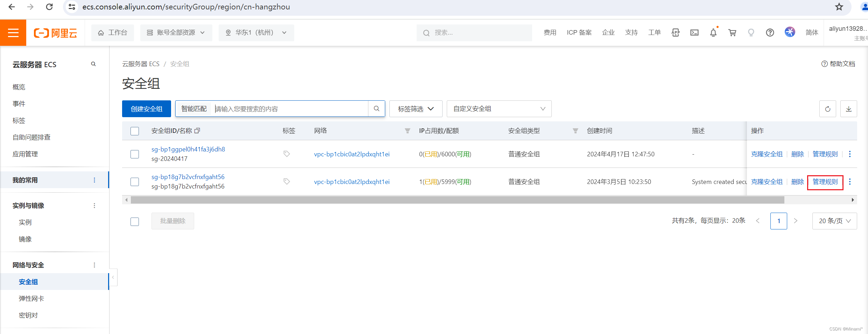The image size is (868, 334).
Task: Click the download/export list icon
Action: coord(848,109)
